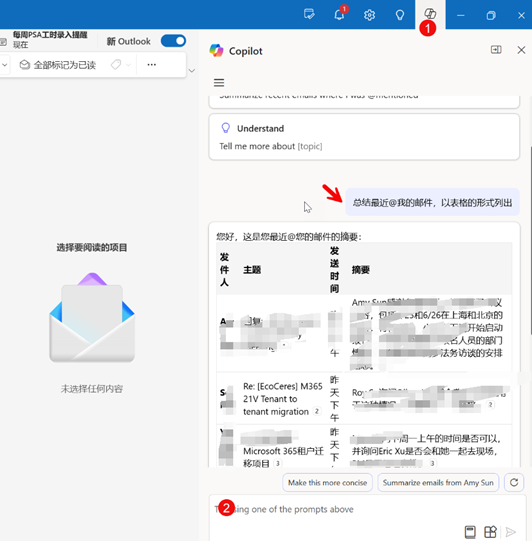This screenshot has height=541, width=532.
Task: Click the Copilot logo in pane header
Action: pos(216,51)
